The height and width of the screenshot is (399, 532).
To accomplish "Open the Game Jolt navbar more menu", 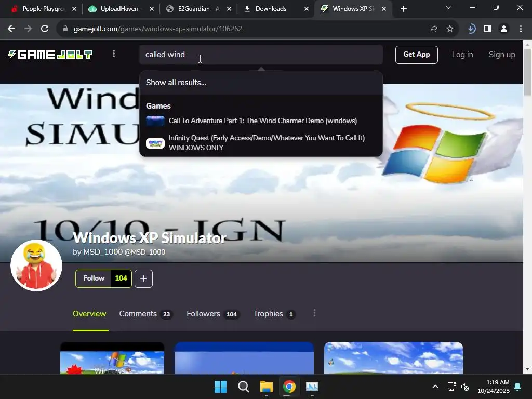I will pos(114,54).
